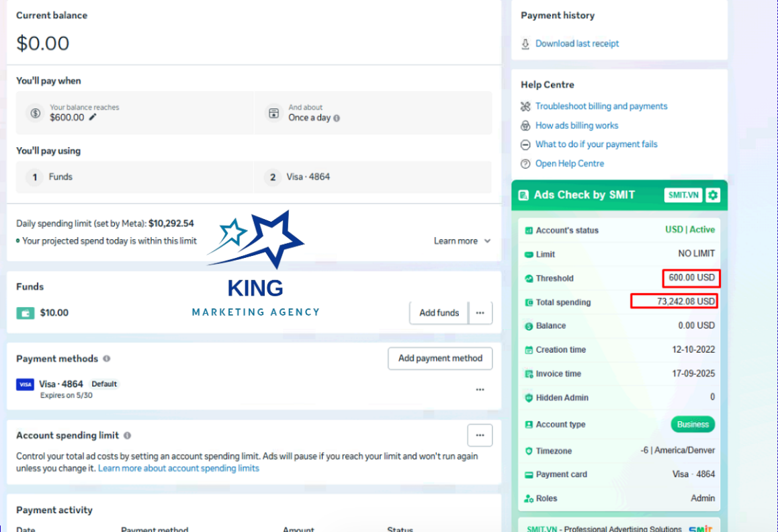
Task: Click the Troubleshoot billing wrench icon
Action: click(x=525, y=106)
